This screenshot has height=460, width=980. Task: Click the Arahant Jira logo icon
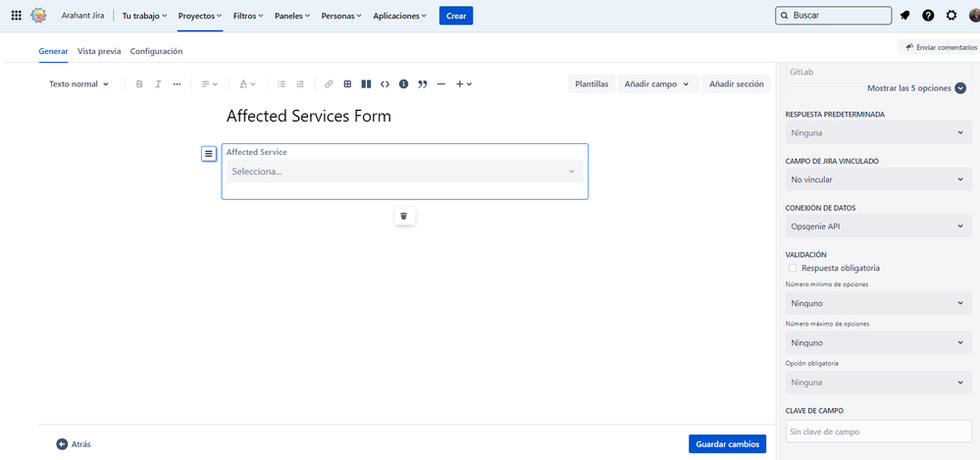point(39,16)
